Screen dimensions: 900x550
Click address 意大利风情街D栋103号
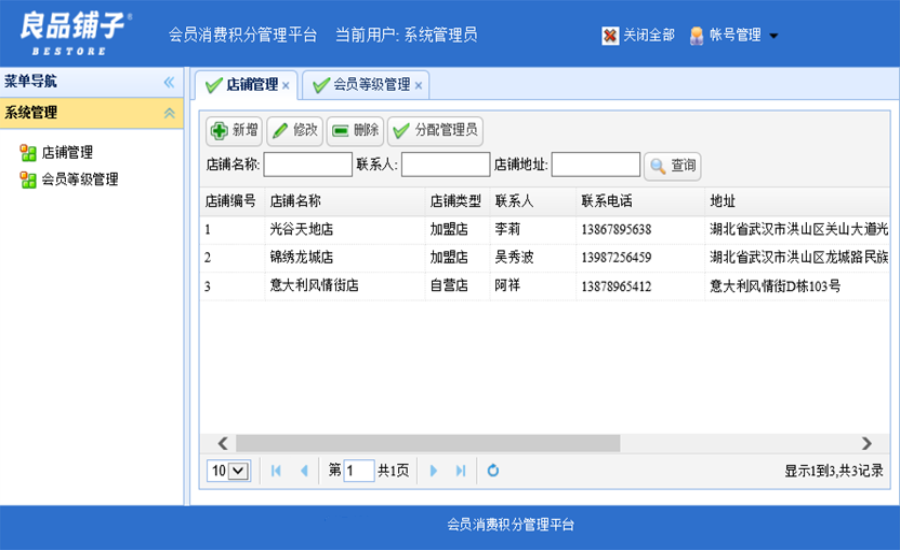click(775, 285)
